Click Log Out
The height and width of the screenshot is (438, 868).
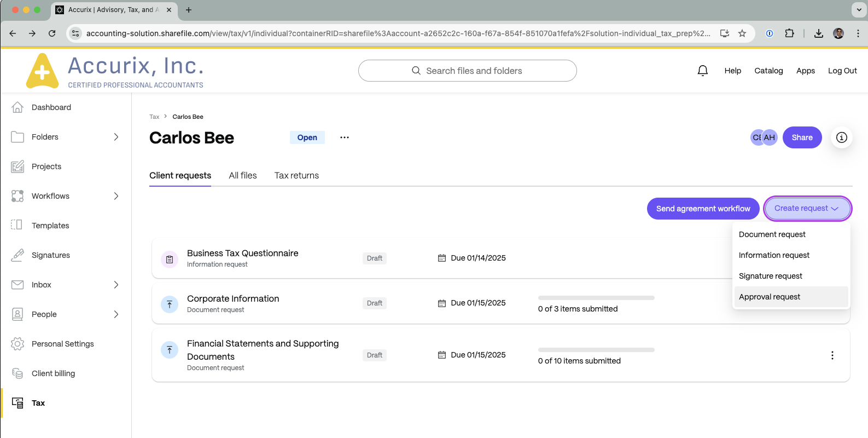click(x=842, y=71)
